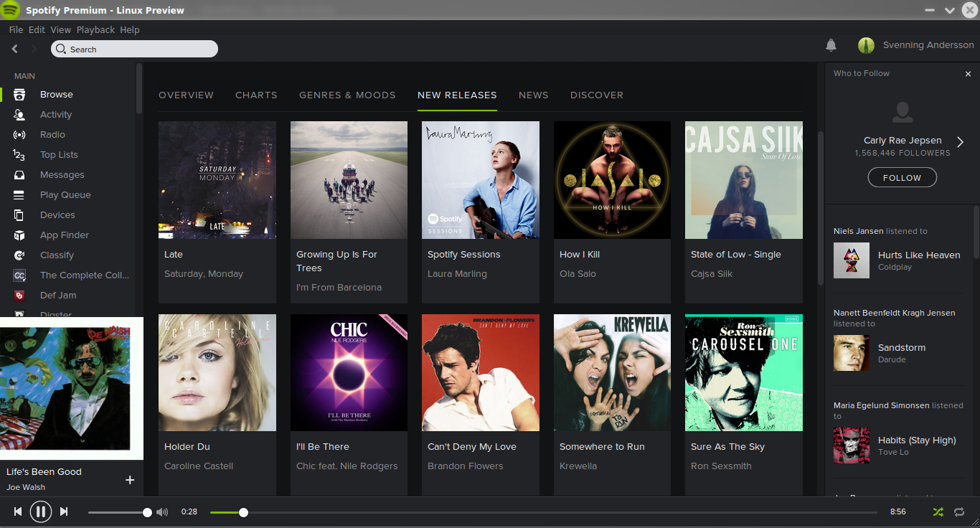The width and height of the screenshot is (980, 528).
Task: Follow Carly Rae Jepsen
Action: (902, 178)
